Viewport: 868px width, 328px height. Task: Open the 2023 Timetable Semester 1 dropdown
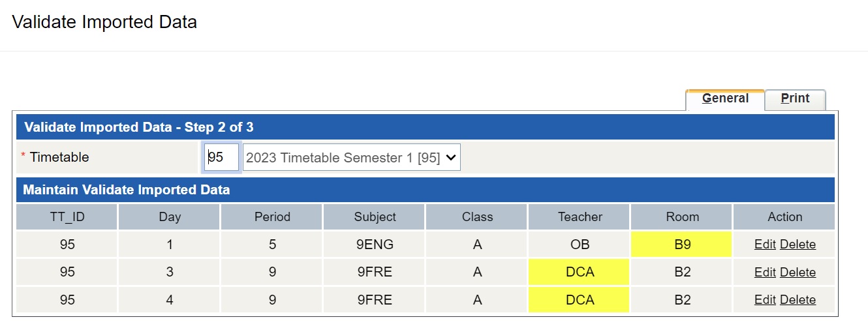tap(352, 158)
